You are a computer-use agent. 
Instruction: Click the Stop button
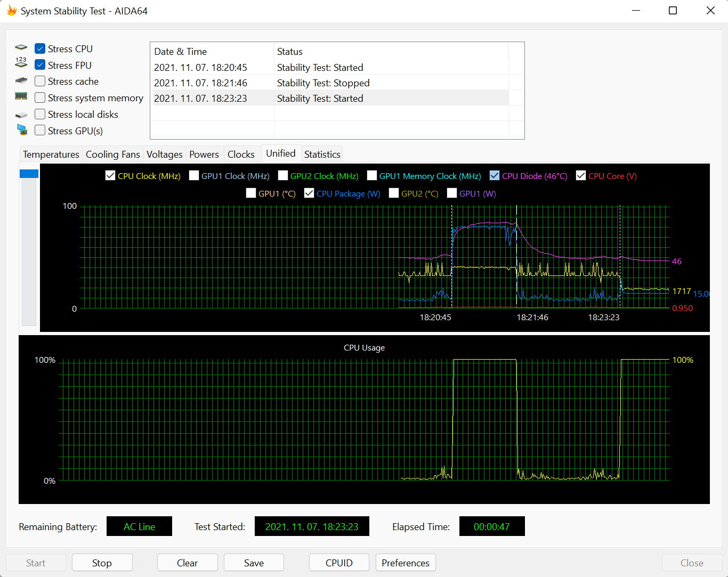pyautogui.click(x=102, y=563)
